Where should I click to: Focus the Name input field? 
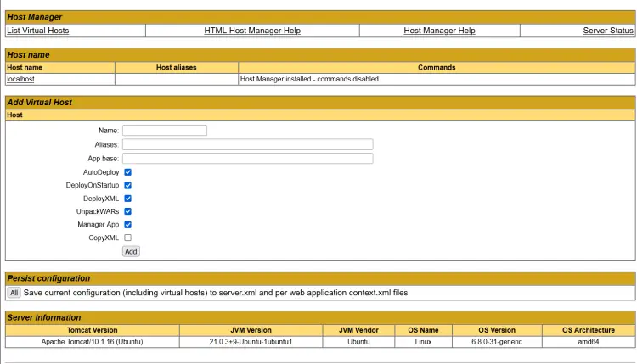165,131
